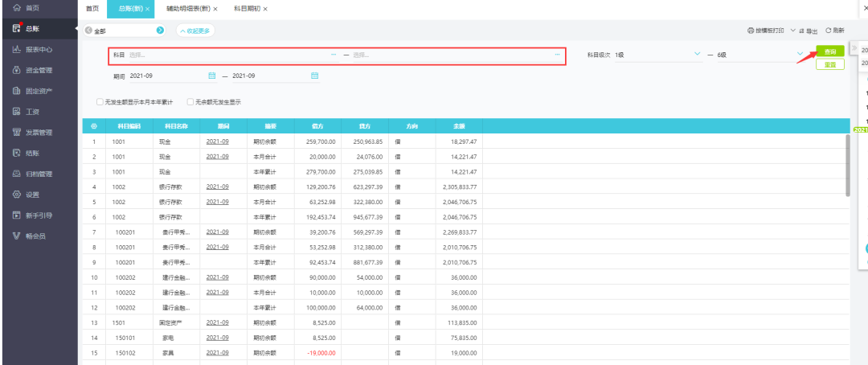Collapse filters with 收起更多

pyautogui.click(x=195, y=31)
